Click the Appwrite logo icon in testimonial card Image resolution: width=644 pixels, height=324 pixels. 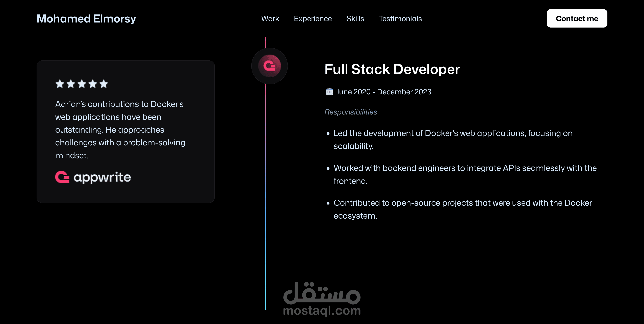[x=62, y=177]
